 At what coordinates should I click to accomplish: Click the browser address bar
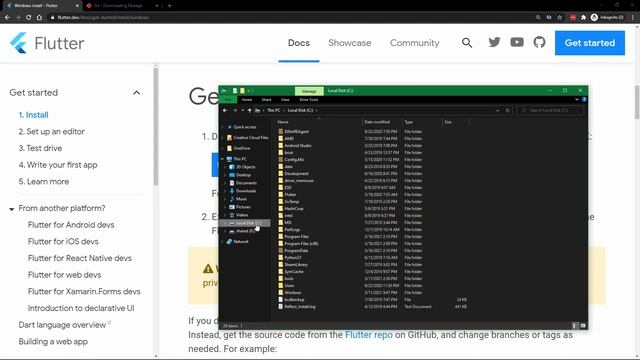tap(286, 18)
